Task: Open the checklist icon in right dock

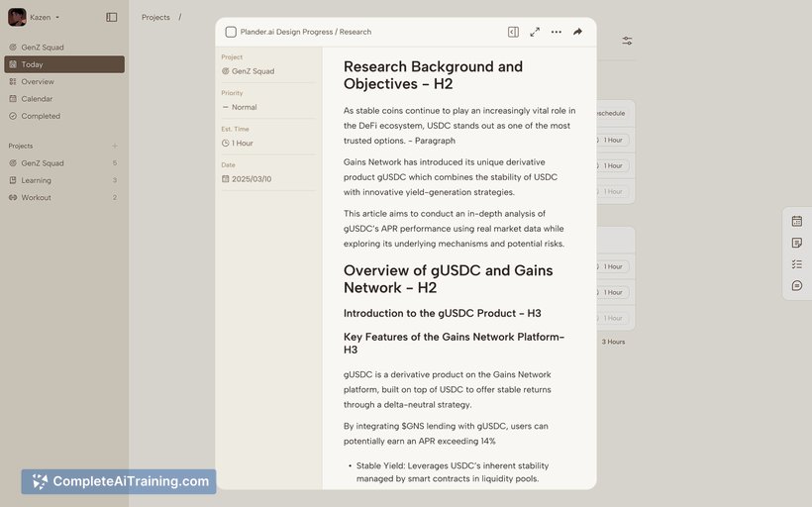Action: coord(797,264)
